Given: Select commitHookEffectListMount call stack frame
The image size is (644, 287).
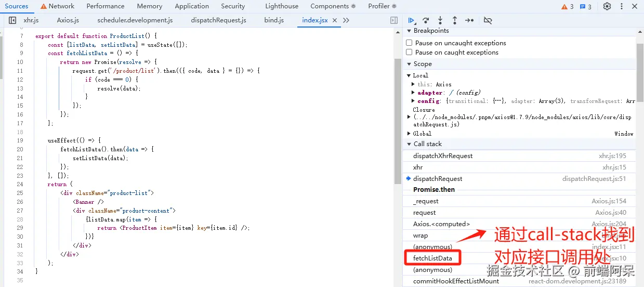Looking at the screenshot, I should click(x=519, y=281).
